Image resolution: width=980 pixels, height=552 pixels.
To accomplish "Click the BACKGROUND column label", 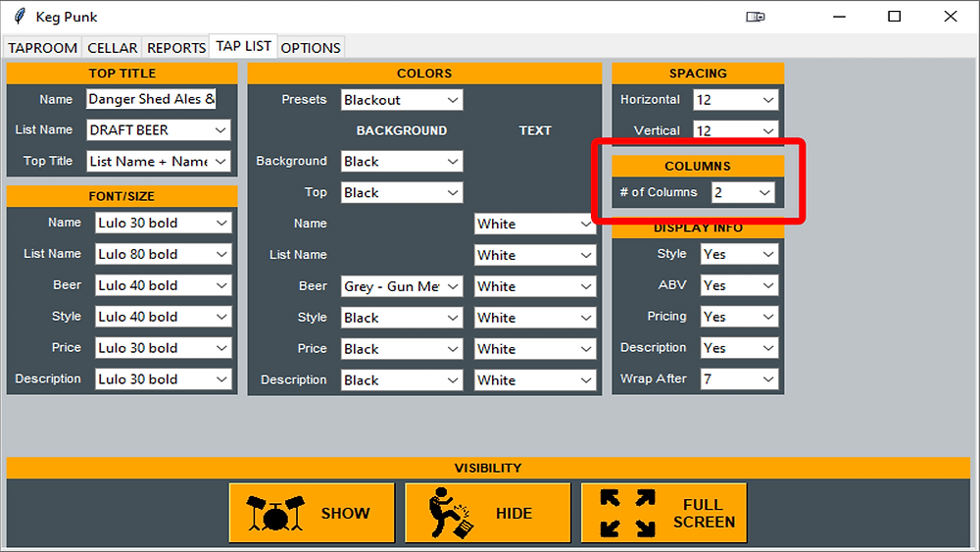I will pyautogui.click(x=402, y=130).
